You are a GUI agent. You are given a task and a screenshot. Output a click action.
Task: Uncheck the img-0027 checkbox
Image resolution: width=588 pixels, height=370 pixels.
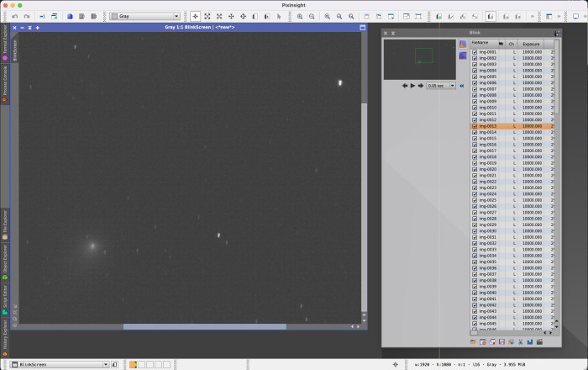tap(475, 213)
